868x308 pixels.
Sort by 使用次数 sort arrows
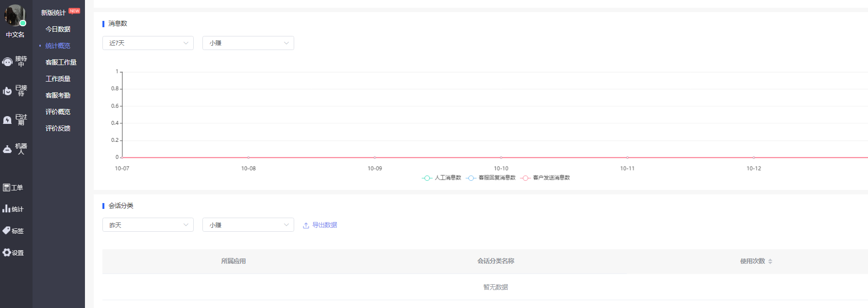click(770, 261)
